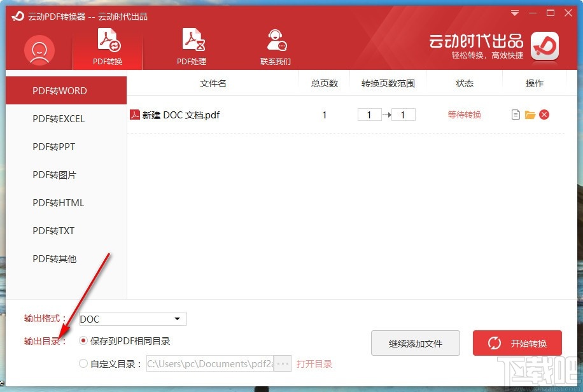Click the PDF icon beside 新建 DOC 文档.pdf
Viewport: 583px width, 392px height.
click(135, 115)
